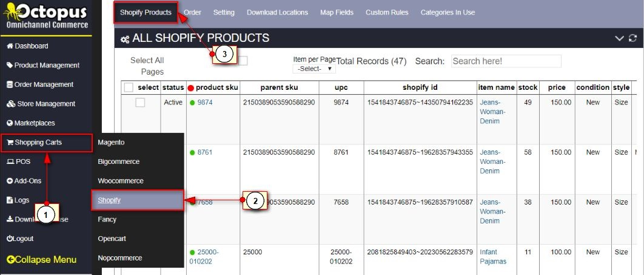Image resolution: width=644 pixels, height=275 pixels.
Task: Open Jeans-Woman-Denim item in 8761 row
Action: pyautogui.click(x=492, y=161)
